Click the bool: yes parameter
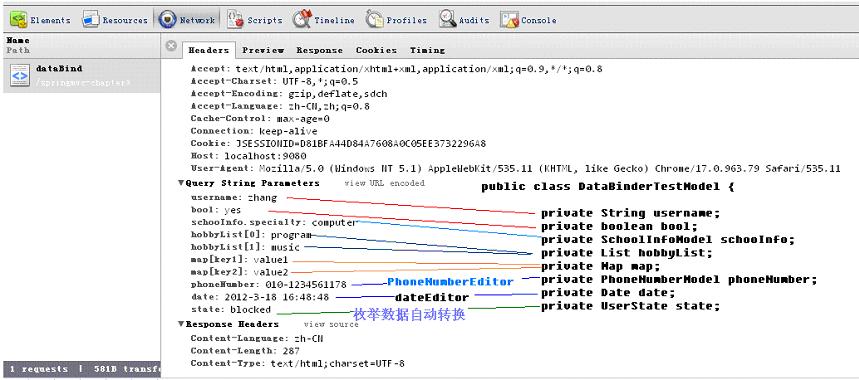This screenshot has width=859, height=380. point(216,210)
